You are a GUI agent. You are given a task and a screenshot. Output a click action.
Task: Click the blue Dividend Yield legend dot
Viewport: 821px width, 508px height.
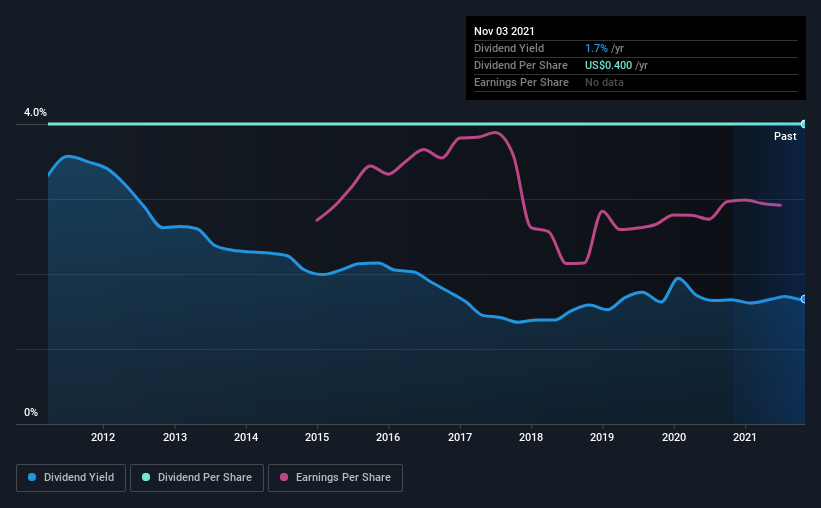click(32, 477)
